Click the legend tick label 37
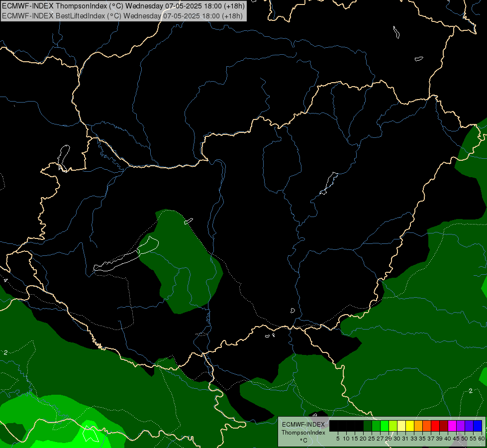Image resolution: width=487 pixels, height=448 pixels. pos(431,439)
